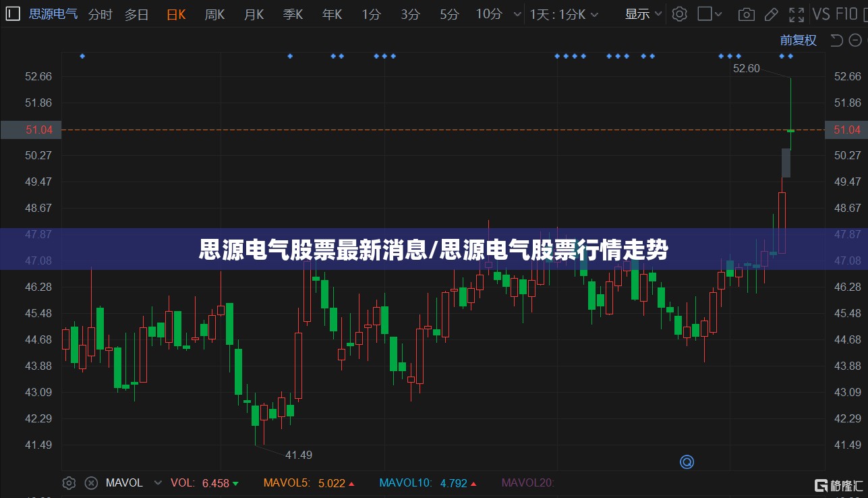Open the 1天:1分K period dropdown
The height and width of the screenshot is (498, 868).
565,13
